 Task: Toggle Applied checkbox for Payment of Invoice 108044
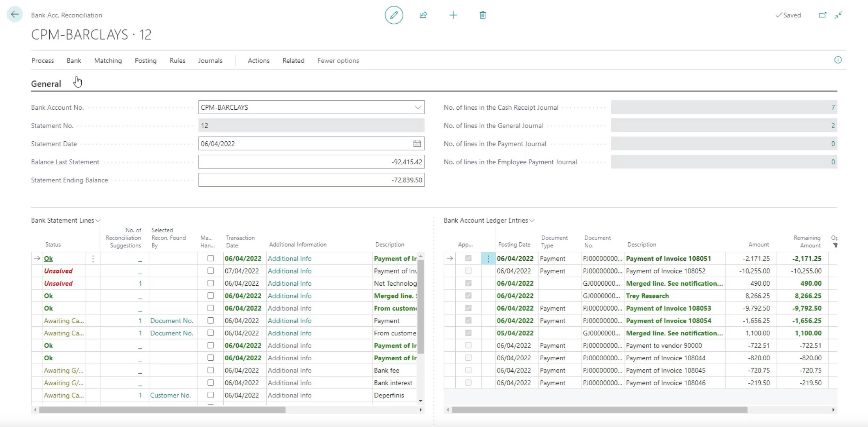pos(468,358)
